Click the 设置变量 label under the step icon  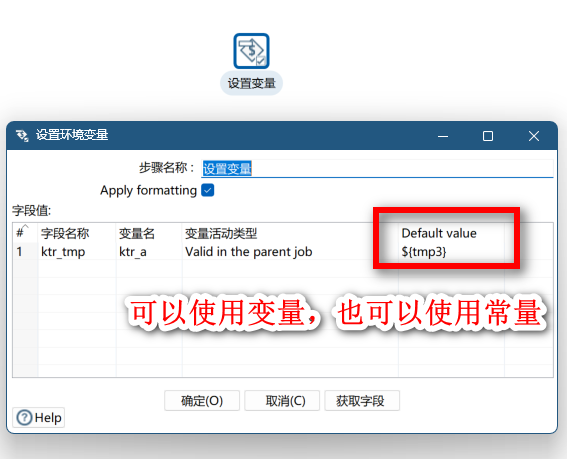[251, 83]
